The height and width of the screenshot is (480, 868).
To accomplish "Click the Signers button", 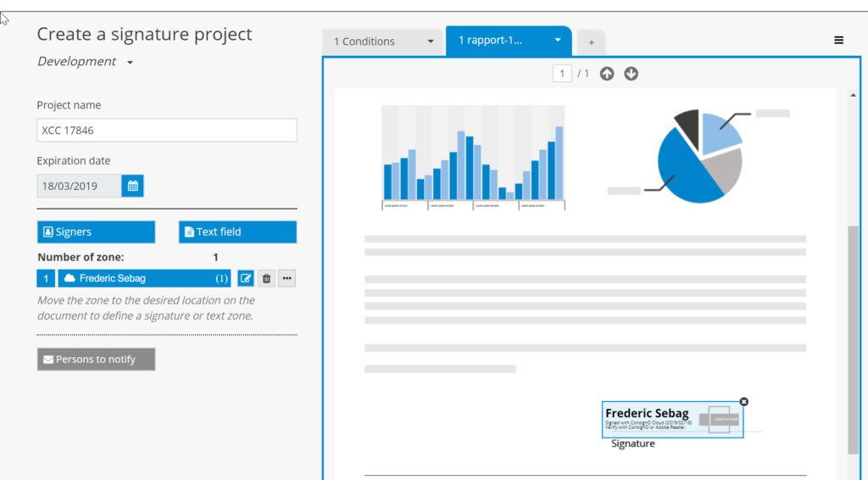I will 96,232.
